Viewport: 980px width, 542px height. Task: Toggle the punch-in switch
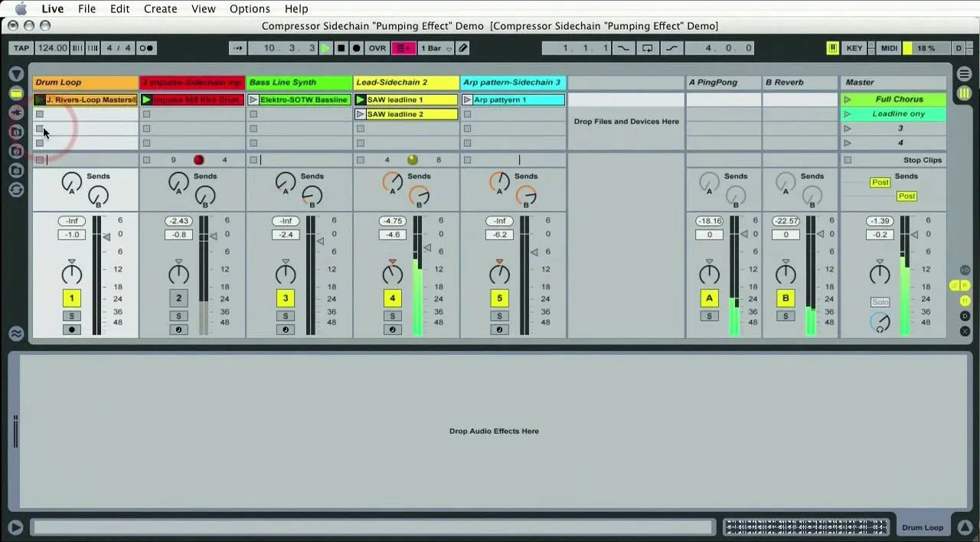click(622, 48)
